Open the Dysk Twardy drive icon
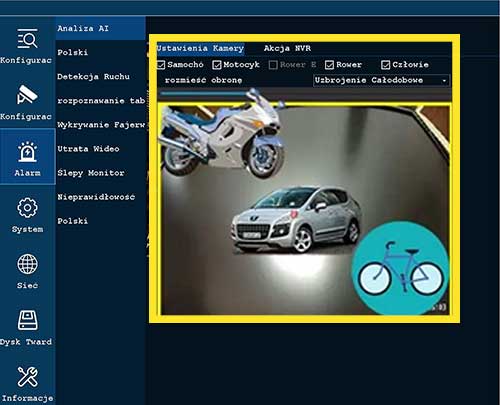The image size is (500, 405). 27,320
